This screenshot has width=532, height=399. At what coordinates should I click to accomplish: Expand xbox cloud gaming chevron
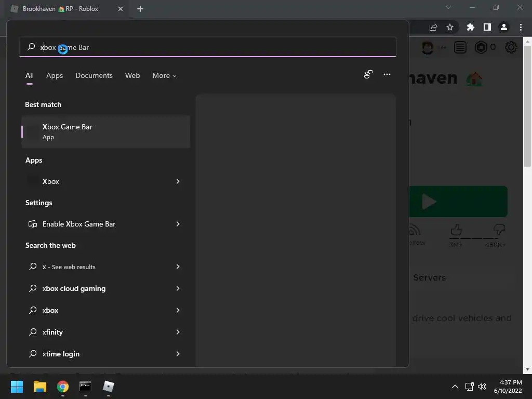(x=178, y=288)
